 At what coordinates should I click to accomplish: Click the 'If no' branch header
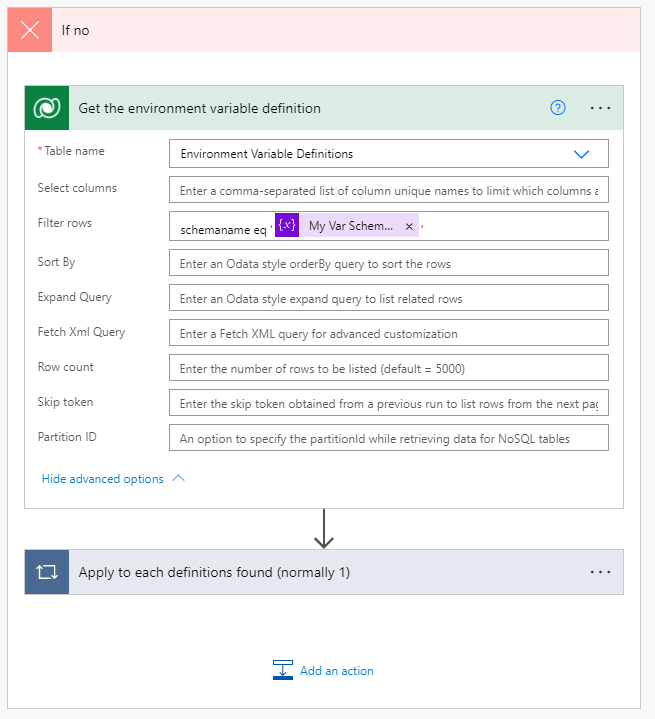click(x=324, y=30)
